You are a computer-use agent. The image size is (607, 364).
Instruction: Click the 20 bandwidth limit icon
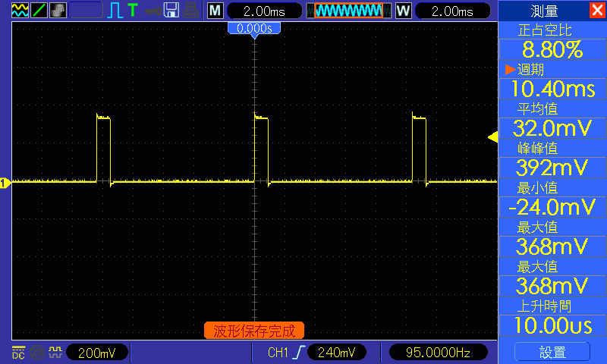click(x=36, y=353)
